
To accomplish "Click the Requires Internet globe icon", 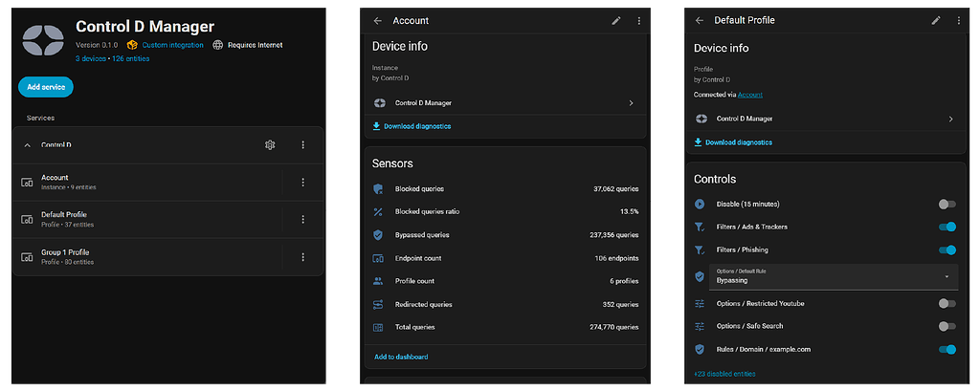I will [x=217, y=45].
